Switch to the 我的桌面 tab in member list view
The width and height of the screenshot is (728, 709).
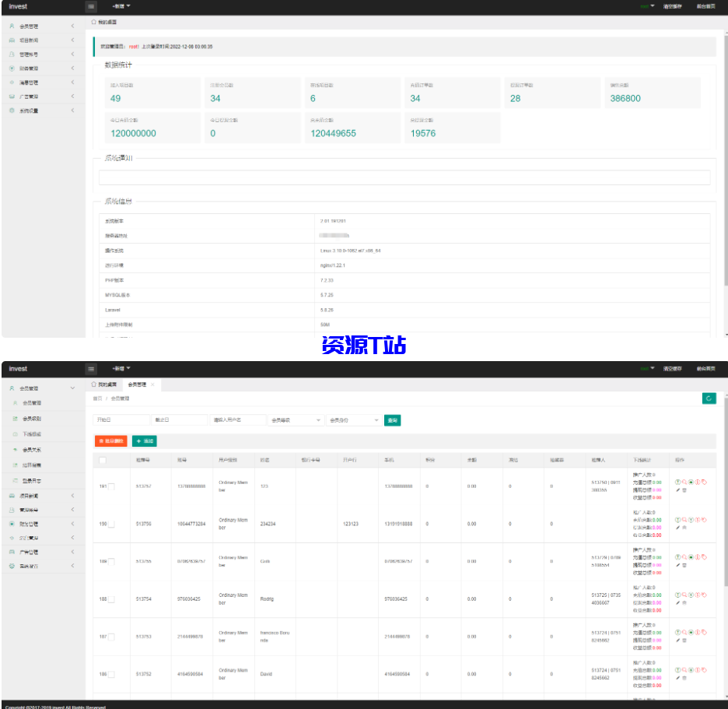coord(105,384)
